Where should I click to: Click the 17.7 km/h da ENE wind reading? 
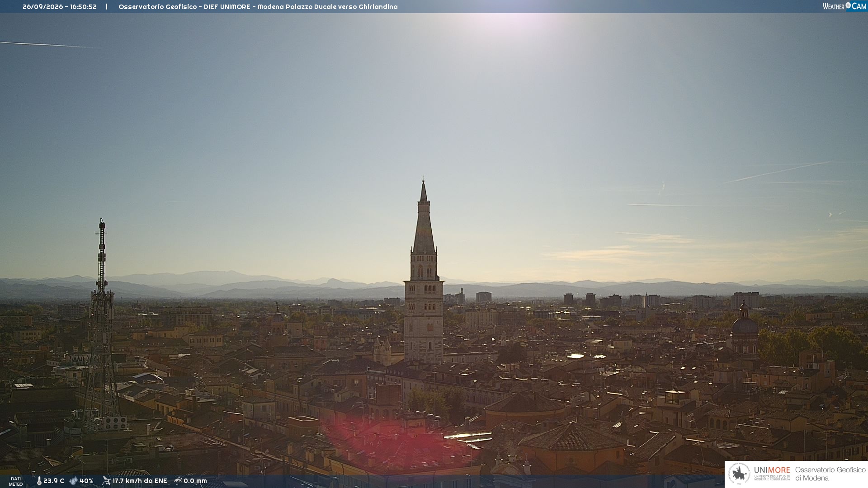coord(140,481)
